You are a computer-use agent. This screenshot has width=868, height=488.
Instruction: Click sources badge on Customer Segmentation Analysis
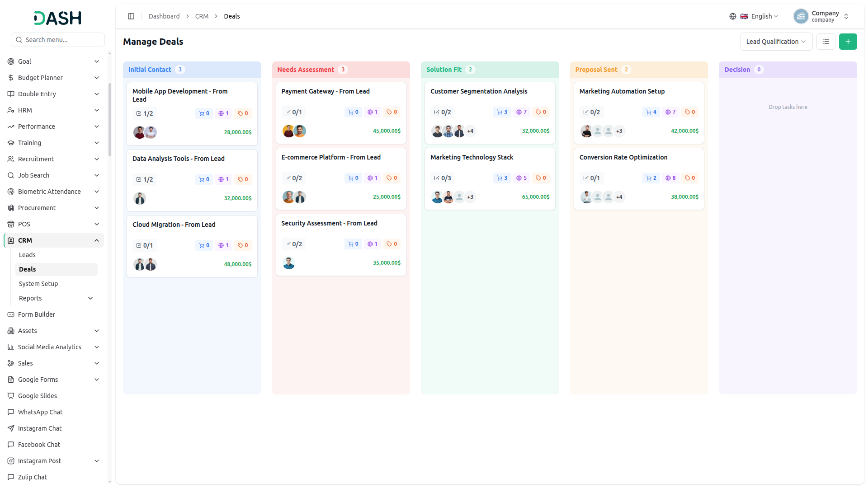tap(521, 112)
